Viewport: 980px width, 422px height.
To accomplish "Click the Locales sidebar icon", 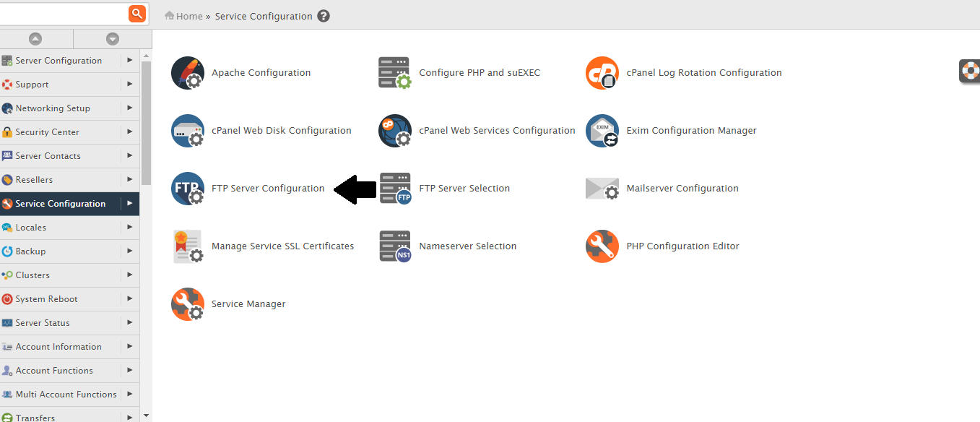I will [7, 228].
